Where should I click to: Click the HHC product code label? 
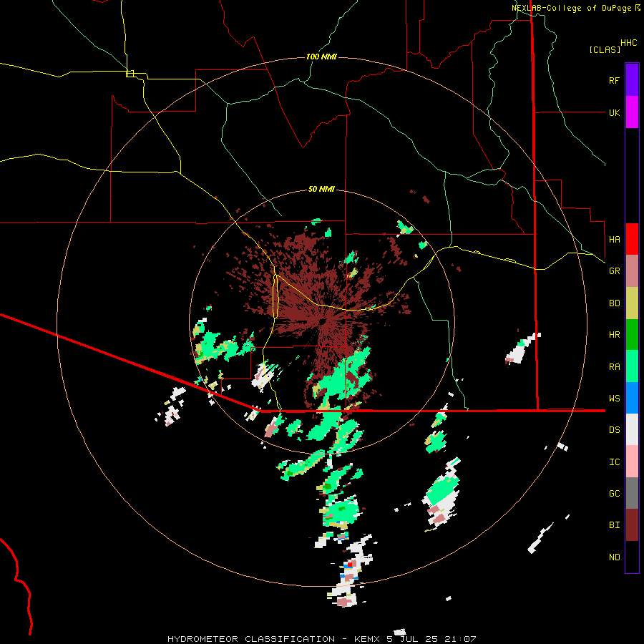tap(629, 43)
